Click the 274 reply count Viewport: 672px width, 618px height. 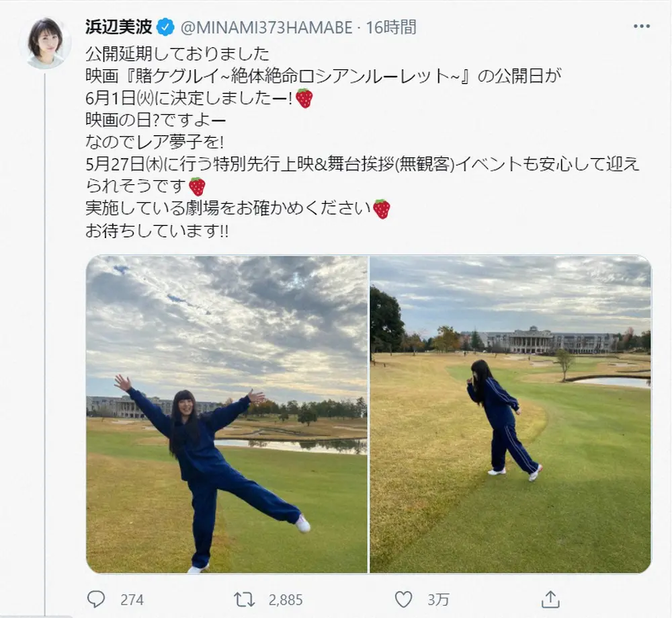(x=132, y=600)
